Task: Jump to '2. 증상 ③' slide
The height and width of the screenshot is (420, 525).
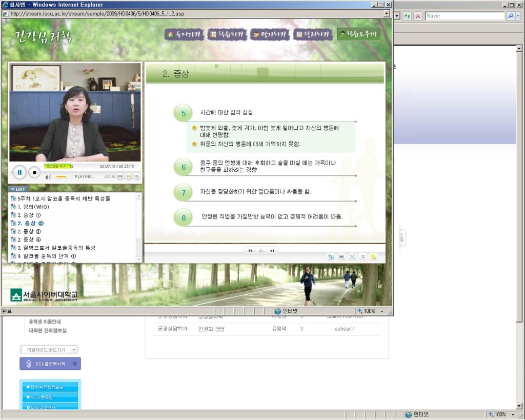Action: (x=29, y=231)
